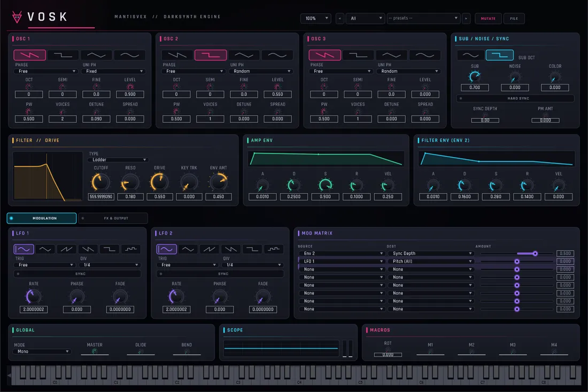Image resolution: width=588 pixels, height=392 pixels.
Task: Toggle SYNC for LFO 1
Action: [78, 274]
